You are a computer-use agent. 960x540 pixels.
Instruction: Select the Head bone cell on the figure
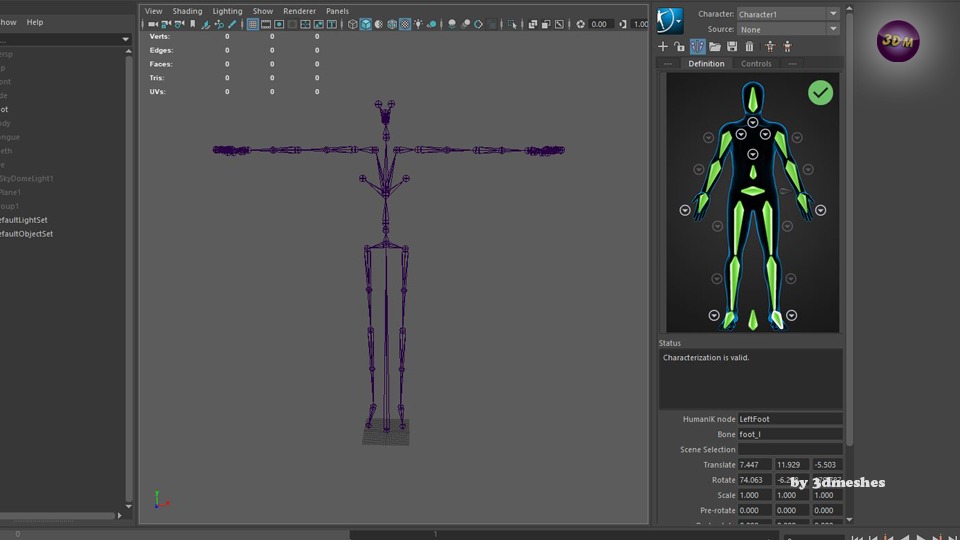coord(752,100)
